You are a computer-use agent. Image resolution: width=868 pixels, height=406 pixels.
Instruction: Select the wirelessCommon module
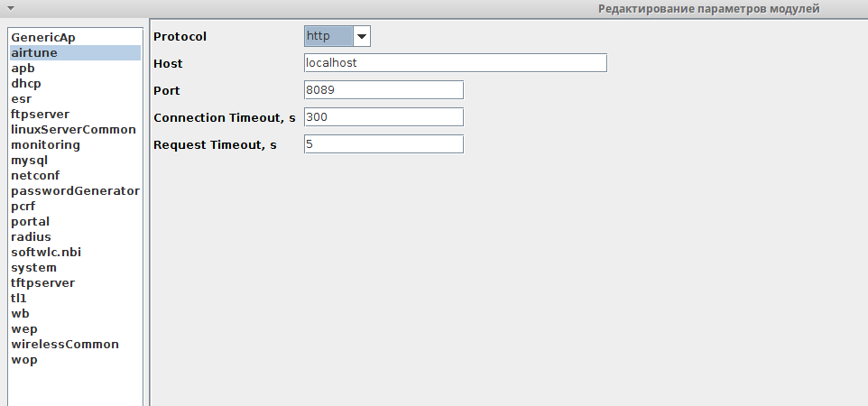[65, 345]
